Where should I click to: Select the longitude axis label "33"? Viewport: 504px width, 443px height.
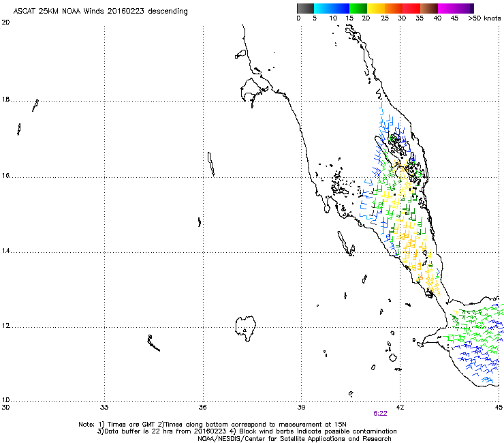(x=104, y=408)
